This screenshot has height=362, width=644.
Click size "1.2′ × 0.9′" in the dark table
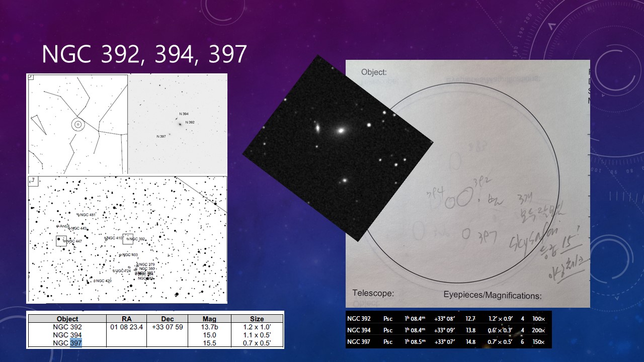point(502,319)
